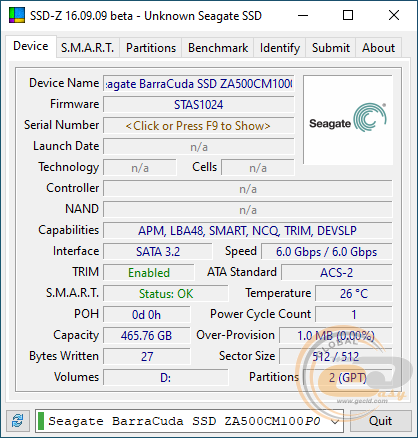Viewport: 418px width, 438px height.
Task: Click the Interface value SATA 3.2
Action: 158,252
